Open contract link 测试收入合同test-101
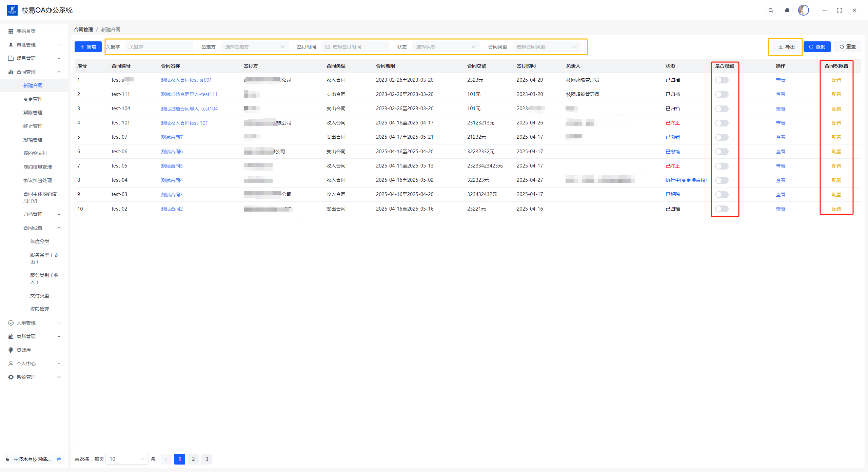 point(184,123)
